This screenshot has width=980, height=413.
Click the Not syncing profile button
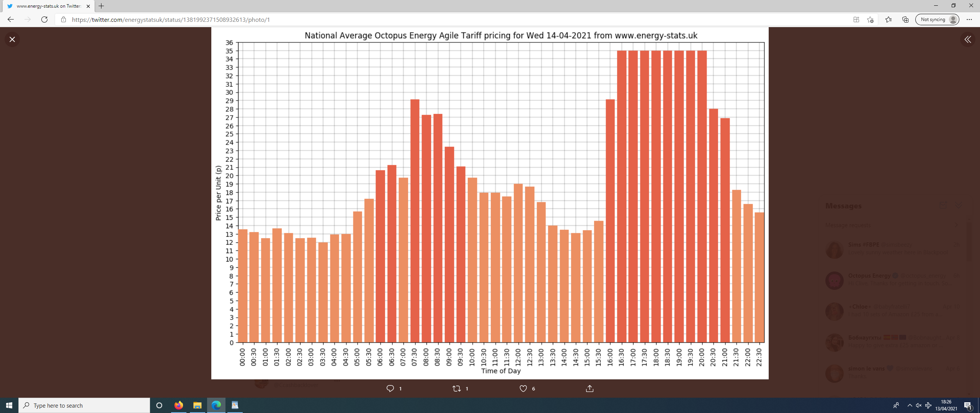coord(937,20)
